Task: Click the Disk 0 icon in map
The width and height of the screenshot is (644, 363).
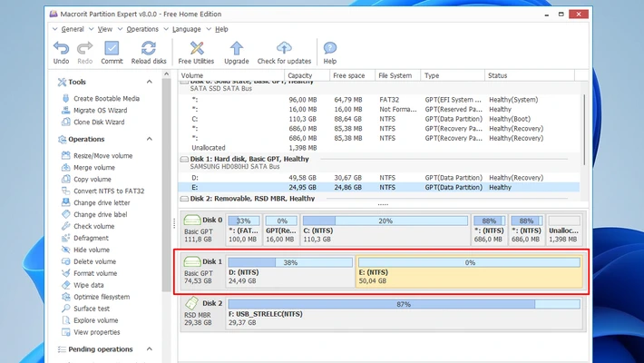Action: pos(191,220)
